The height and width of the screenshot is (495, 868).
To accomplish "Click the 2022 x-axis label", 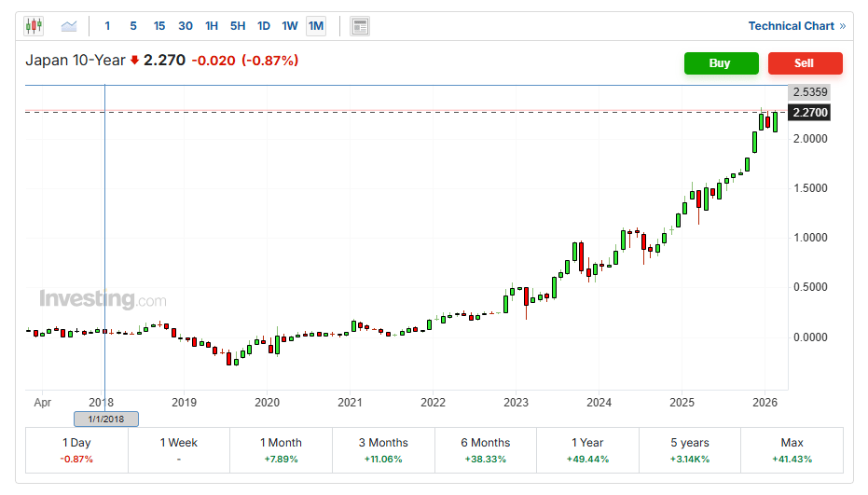I will 433,403.
